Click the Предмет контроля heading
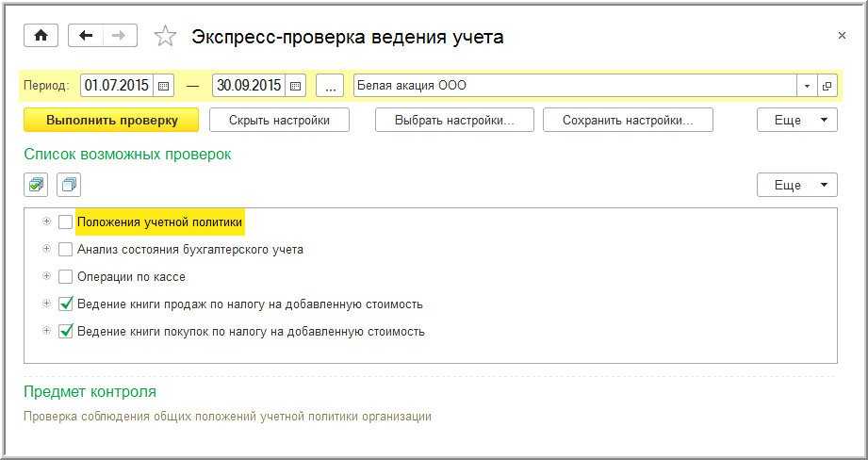Viewport: 868px width, 460px height. pyautogui.click(x=90, y=392)
